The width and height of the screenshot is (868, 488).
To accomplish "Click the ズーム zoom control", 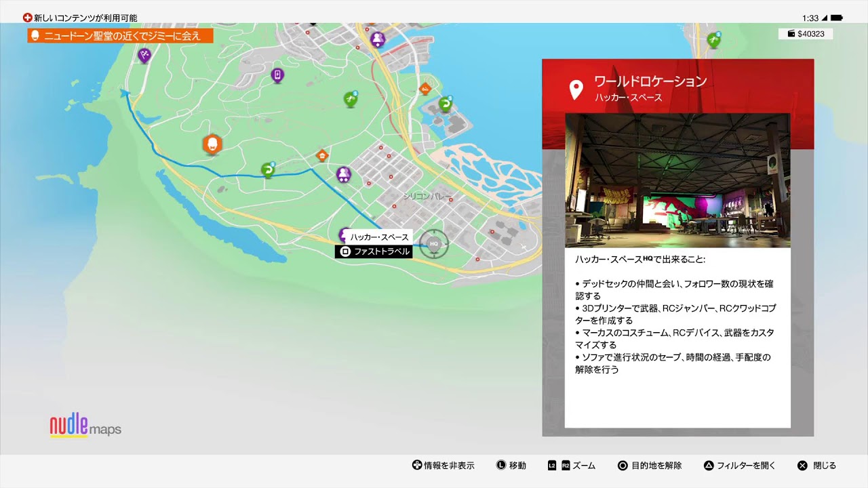I will (572, 466).
